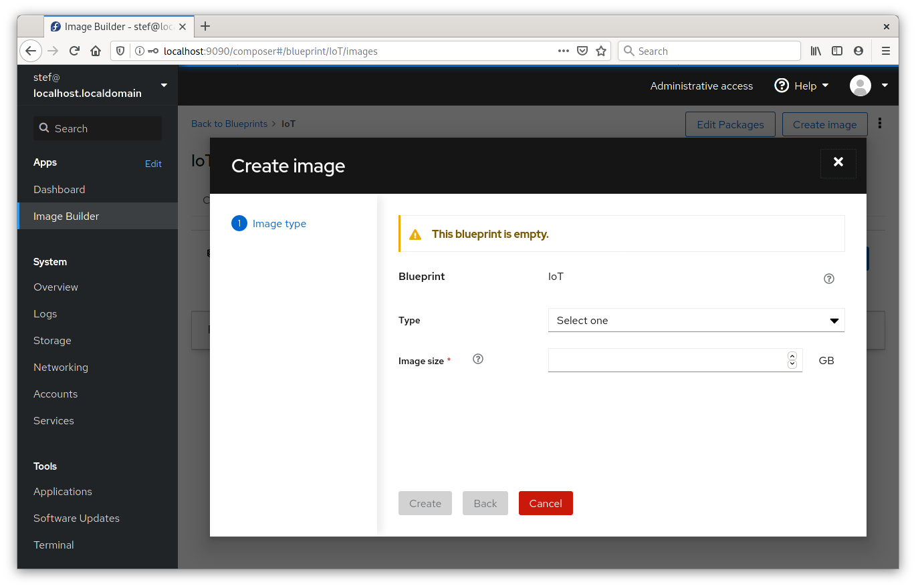Click the user avatar icon

861,86
